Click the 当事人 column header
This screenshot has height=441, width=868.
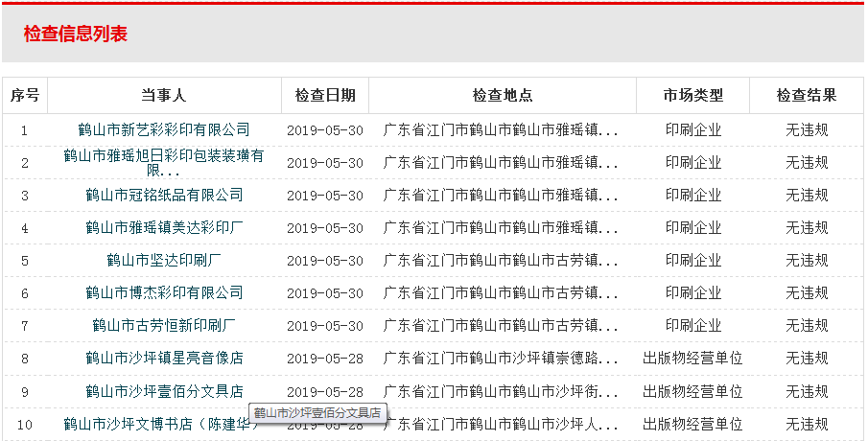pos(164,95)
